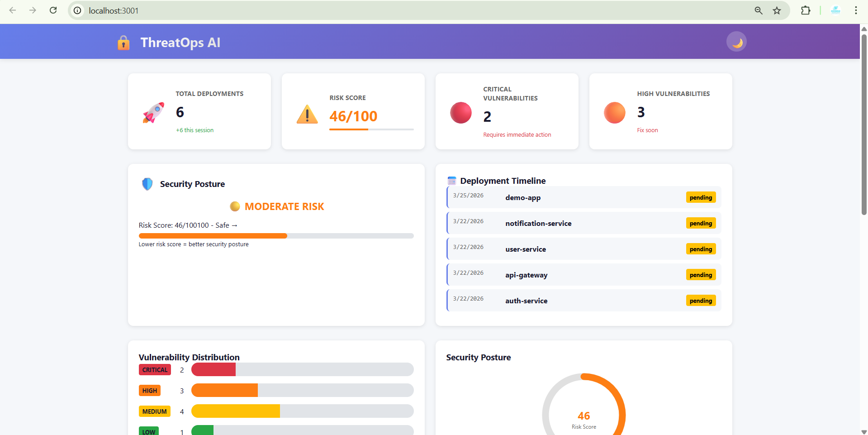The width and height of the screenshot is (868, 435).
Task: Open the Chrome three-dot menu
Action: click(x=856, y=10)
